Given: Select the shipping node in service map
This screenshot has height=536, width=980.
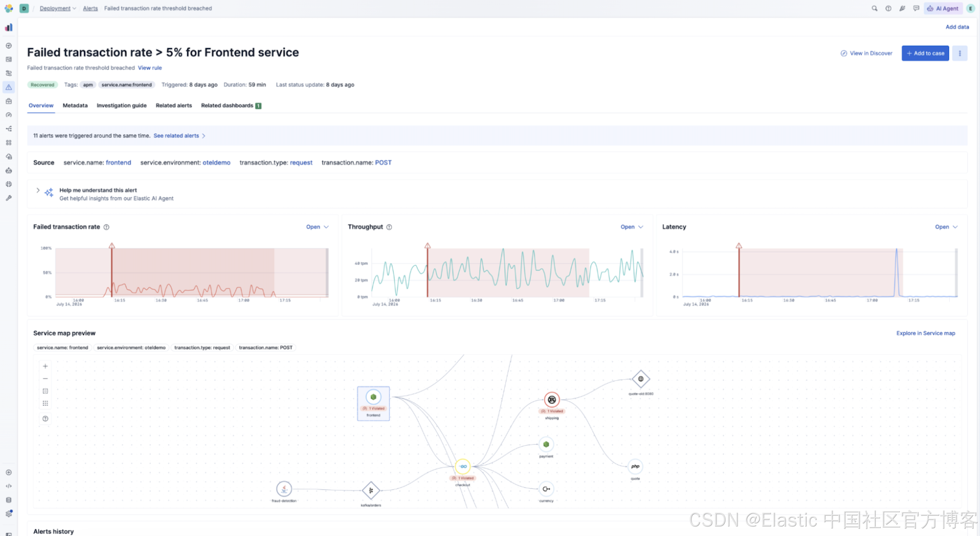Looking at the screenshot, I should (552, 400).
